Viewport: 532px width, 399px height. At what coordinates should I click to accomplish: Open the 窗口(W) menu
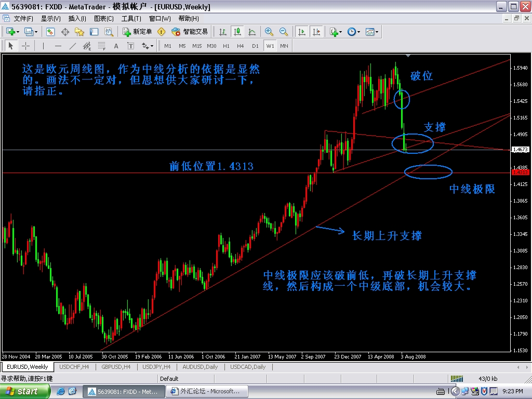[160, 19]
